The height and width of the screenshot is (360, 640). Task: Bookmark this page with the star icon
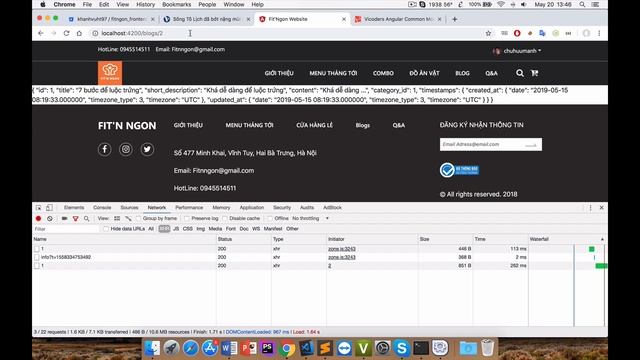coord(488,33)
